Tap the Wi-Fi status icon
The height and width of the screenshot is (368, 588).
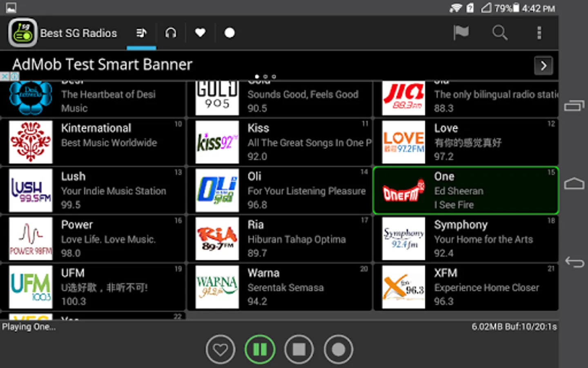tap(456, 8)
